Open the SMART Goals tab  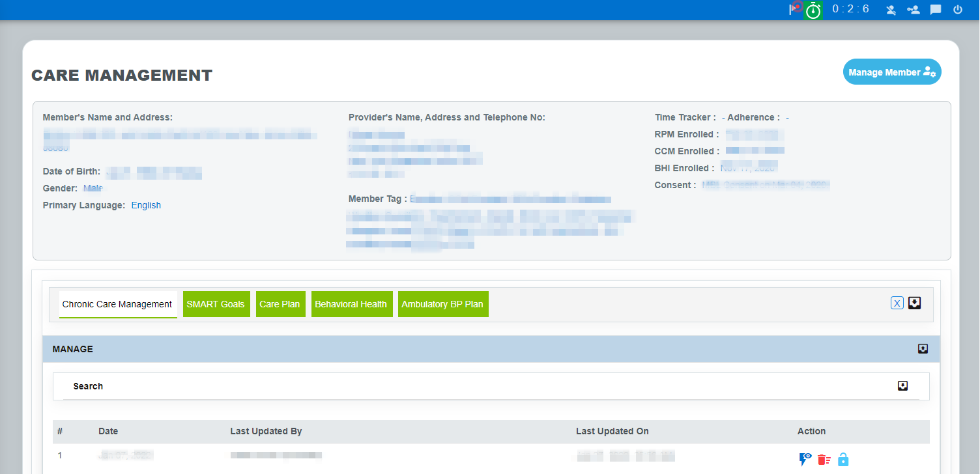(x=216, y=304)
